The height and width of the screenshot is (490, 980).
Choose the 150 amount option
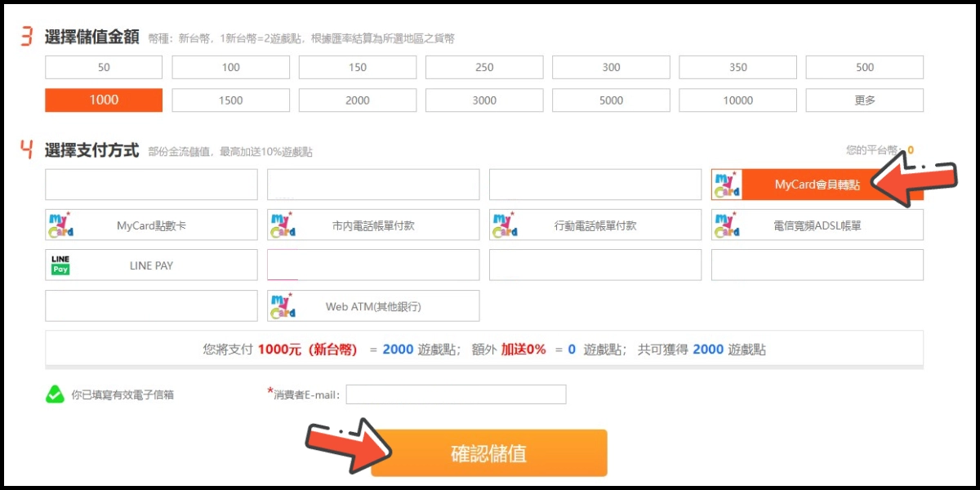pos(358,67)
